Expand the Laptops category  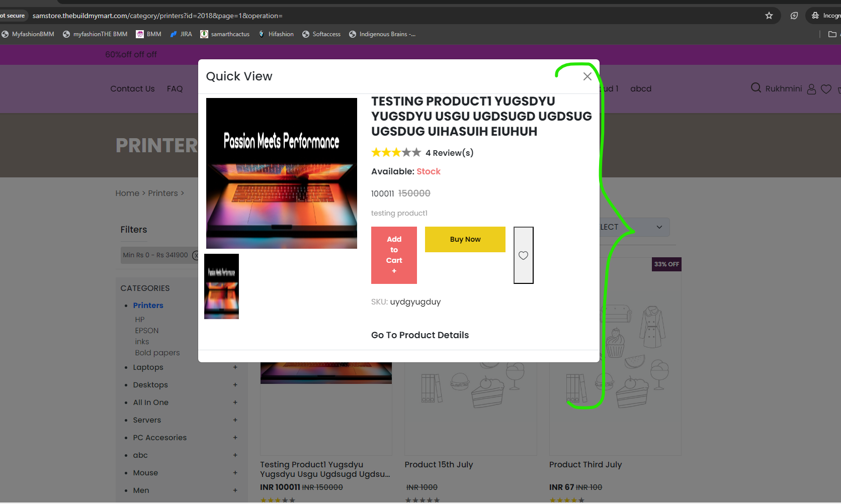point(235,367)
